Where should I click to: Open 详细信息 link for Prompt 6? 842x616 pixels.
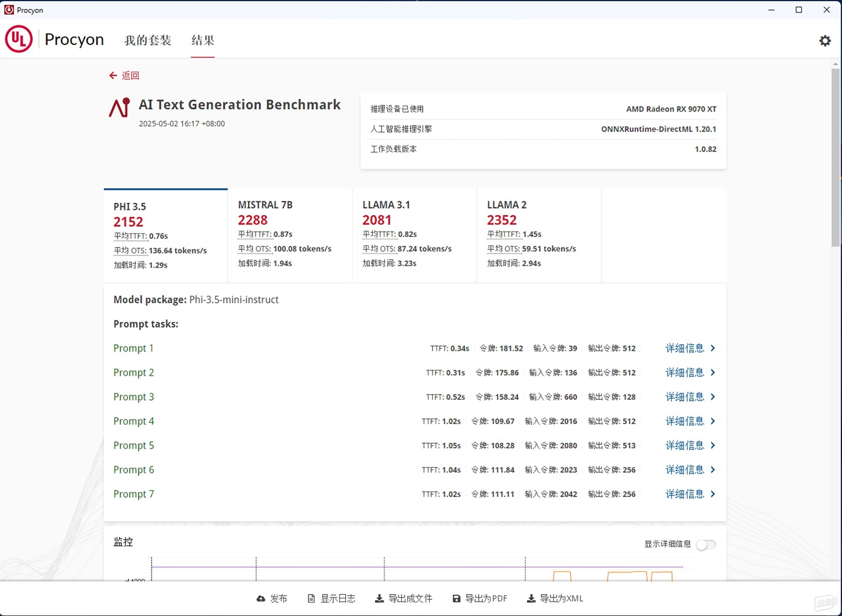point(685,470)
